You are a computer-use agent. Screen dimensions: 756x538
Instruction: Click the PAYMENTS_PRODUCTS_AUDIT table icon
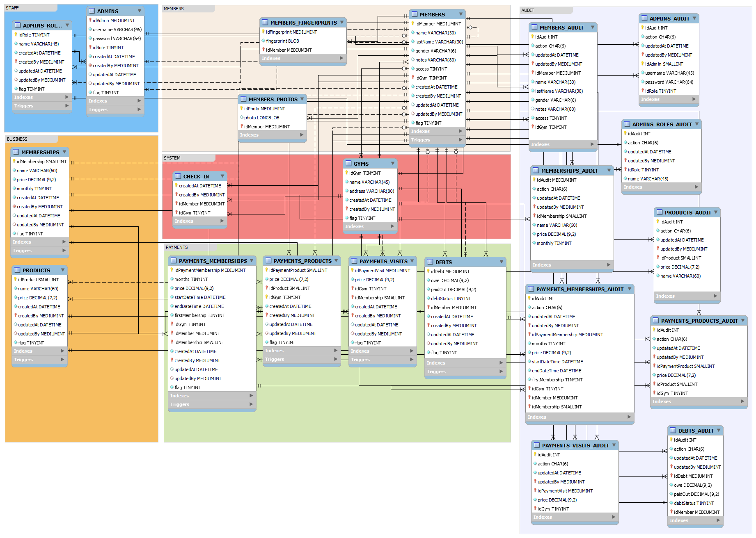(x=656, y=320)
